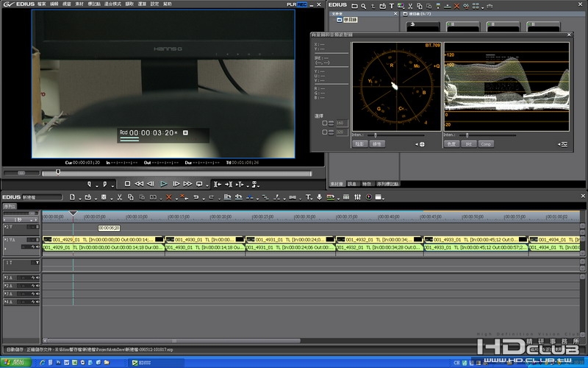Toggle the PLR/REC mode switch
588x368 pixels.
coord(297,4)
